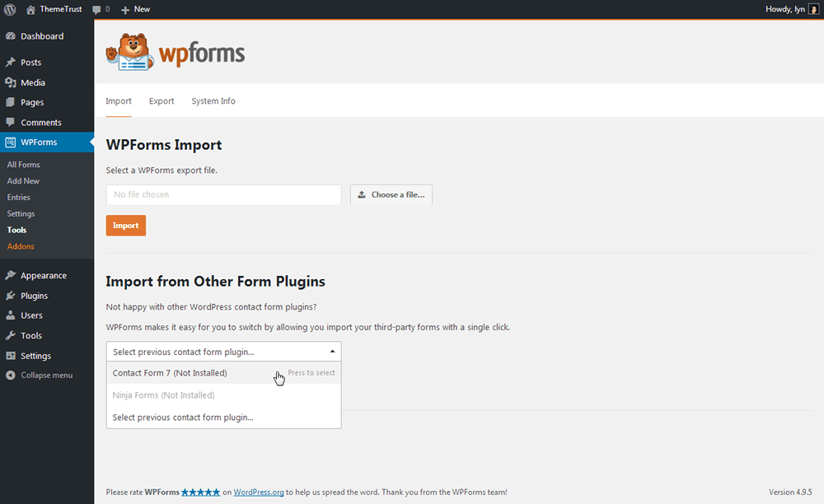This screenshot has width=824, height=504.
Task: Click the ThemeTrust site name link
Action: tap(61, 9)
